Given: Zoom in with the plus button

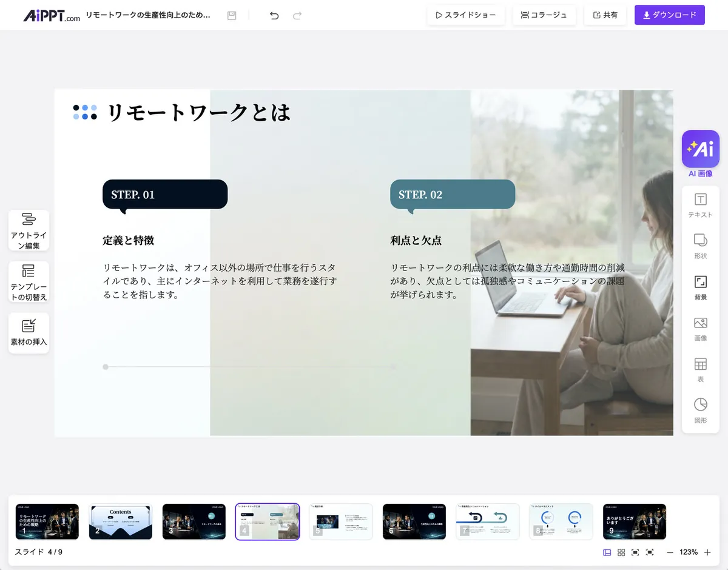Looking at the screenshot, I should pos(707,552).
